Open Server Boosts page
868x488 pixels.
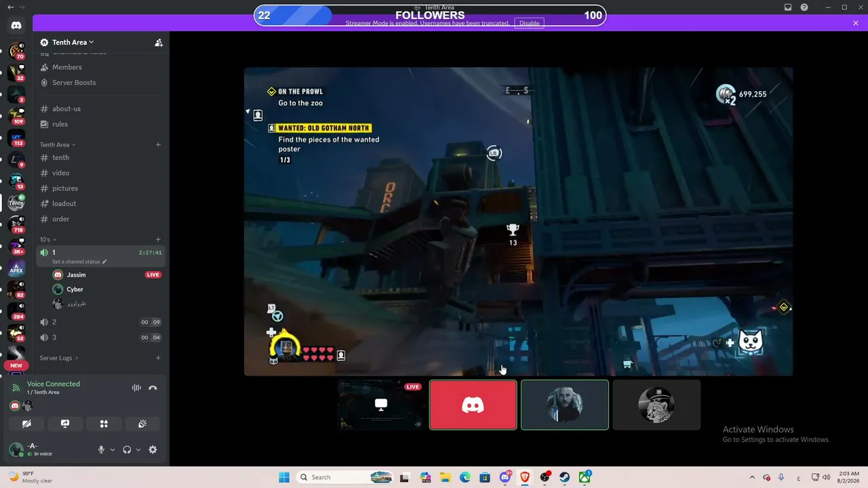[x=101, y=83]
